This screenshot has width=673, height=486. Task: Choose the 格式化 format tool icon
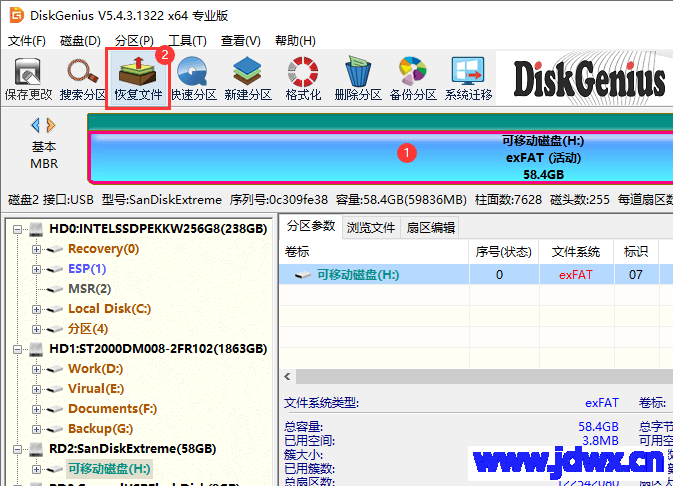[x=303, y=79]
